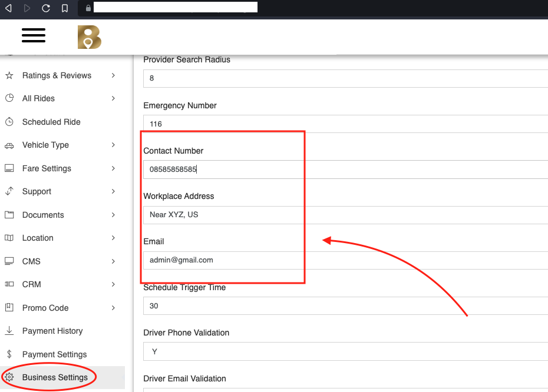The width and height of the screenshot is (548, 392).
Task: Click the monitor icon beside CMS
Action: [9, 261]
